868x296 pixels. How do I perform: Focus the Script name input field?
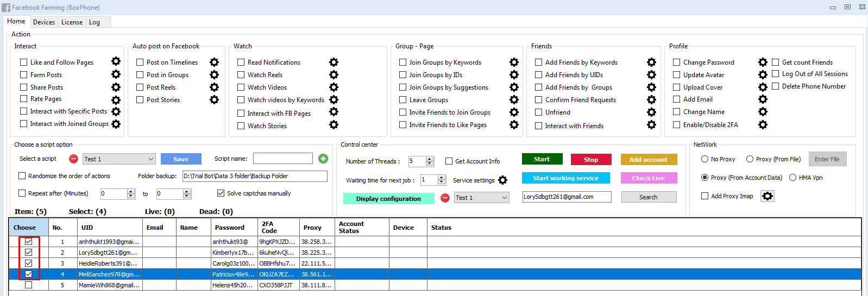[x=282, y=158]
